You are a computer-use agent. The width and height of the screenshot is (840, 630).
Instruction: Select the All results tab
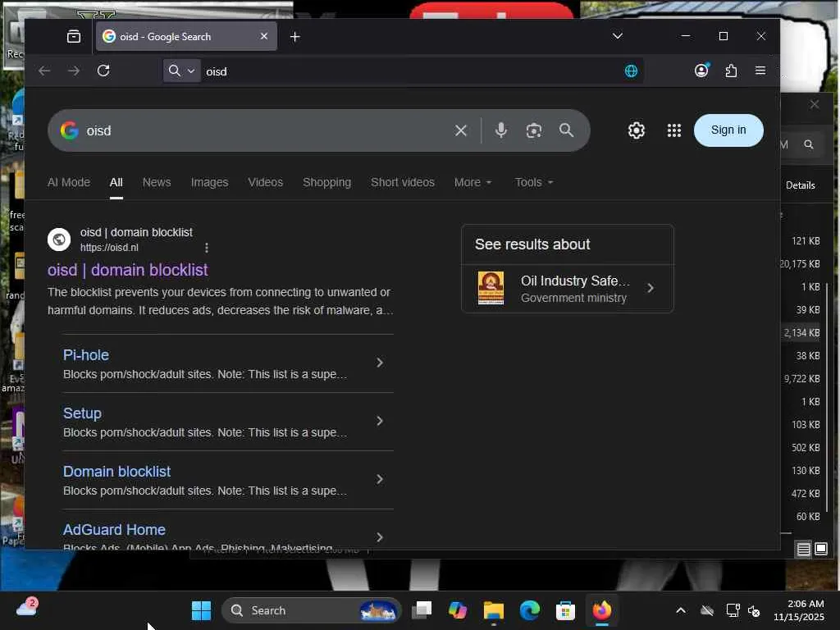click(116, 182)
